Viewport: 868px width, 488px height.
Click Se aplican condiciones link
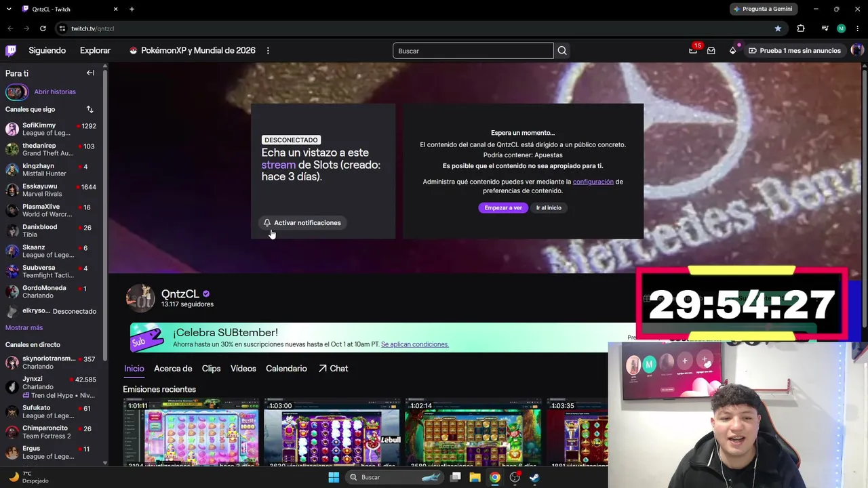point(415,344)
